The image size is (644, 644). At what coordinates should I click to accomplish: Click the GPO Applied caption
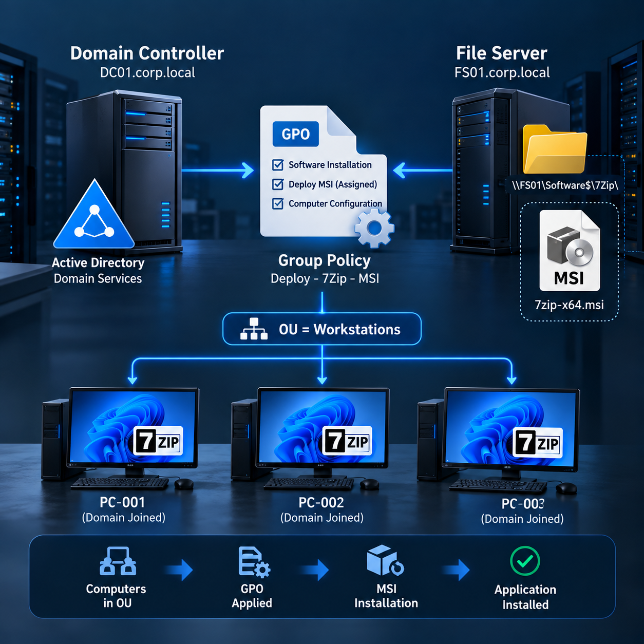pos(252,596)
